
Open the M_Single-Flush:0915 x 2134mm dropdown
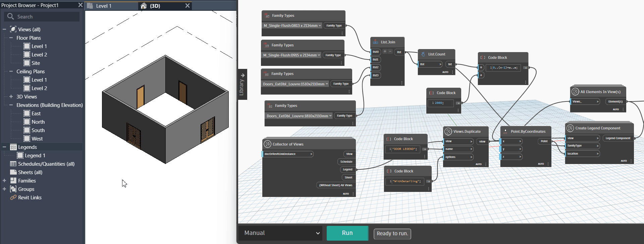pos(291,55)
